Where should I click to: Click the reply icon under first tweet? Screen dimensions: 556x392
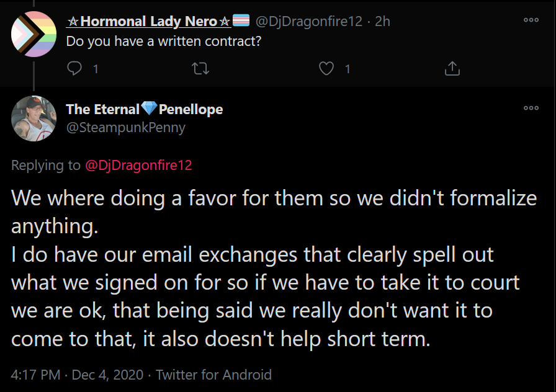coord(74,68)
